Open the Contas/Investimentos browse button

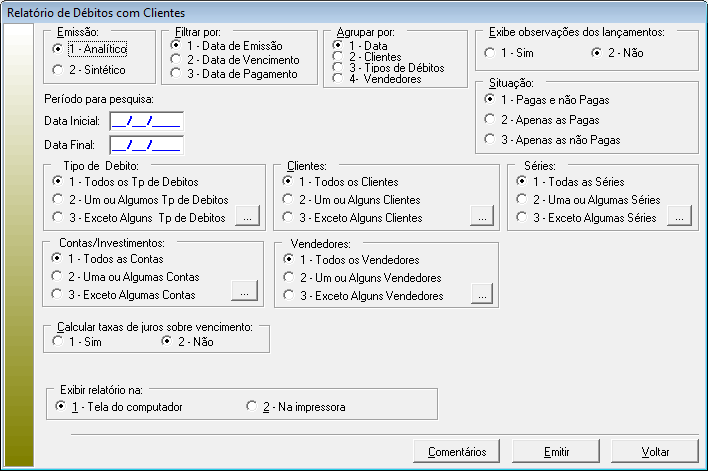(245, 291)
